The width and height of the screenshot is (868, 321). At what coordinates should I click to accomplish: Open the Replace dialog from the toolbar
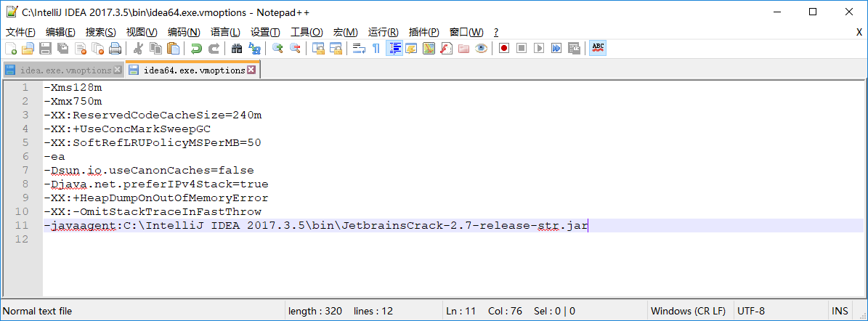click(254, 48)
